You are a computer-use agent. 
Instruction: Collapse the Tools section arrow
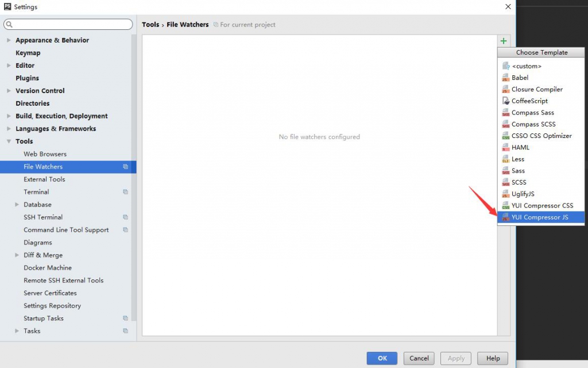point(9,141)
